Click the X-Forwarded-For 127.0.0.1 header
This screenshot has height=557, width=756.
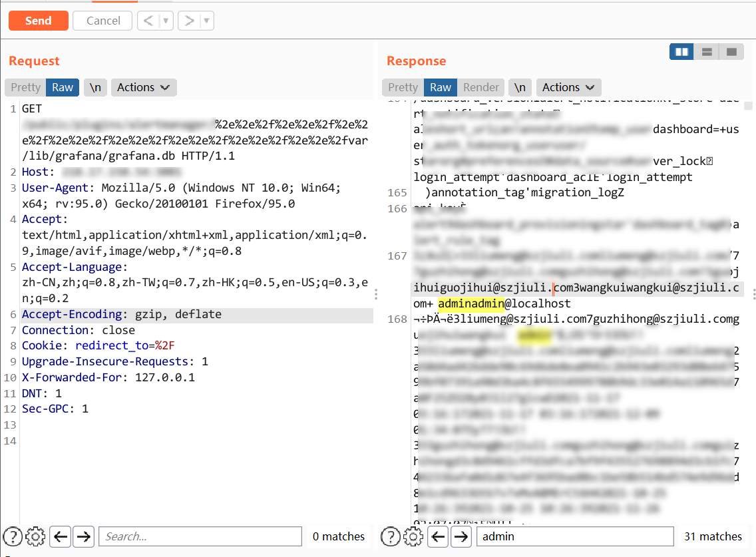click(x=108, y=377)
